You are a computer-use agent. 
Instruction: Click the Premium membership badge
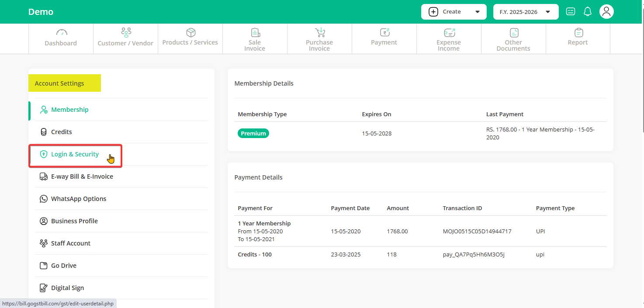point(253,133)
